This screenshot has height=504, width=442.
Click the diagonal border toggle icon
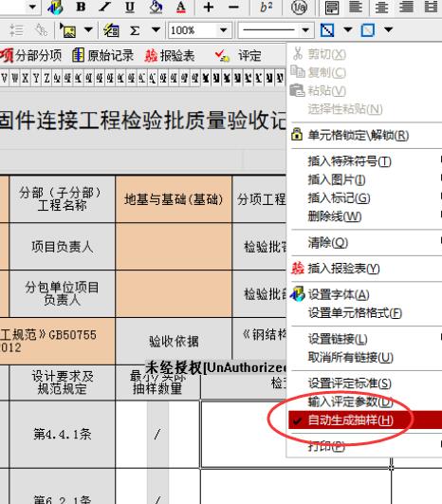point(327,30)
